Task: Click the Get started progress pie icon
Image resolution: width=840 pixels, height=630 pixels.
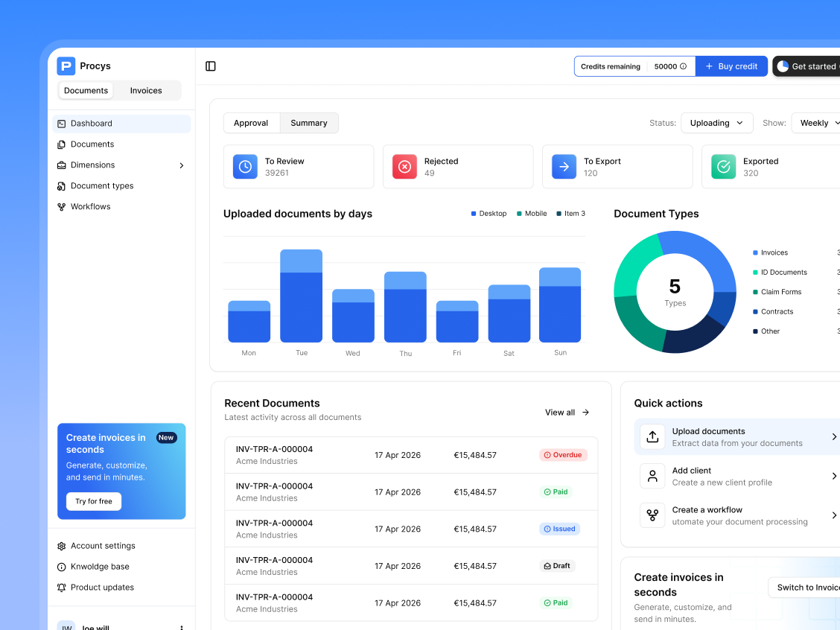Action: pyautogui.click(x=783, y=66)
